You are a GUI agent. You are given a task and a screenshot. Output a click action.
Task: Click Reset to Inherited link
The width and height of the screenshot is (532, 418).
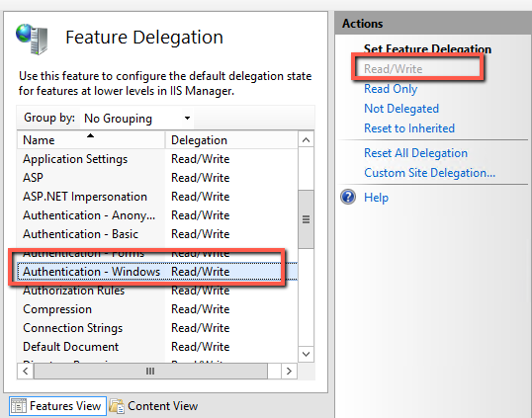tap(409, 128)
